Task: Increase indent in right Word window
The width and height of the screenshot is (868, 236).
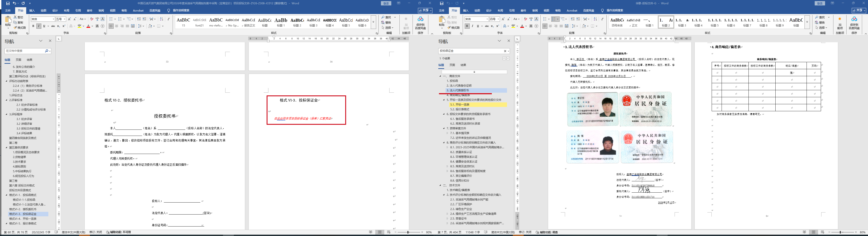Action: coord(578,19)
